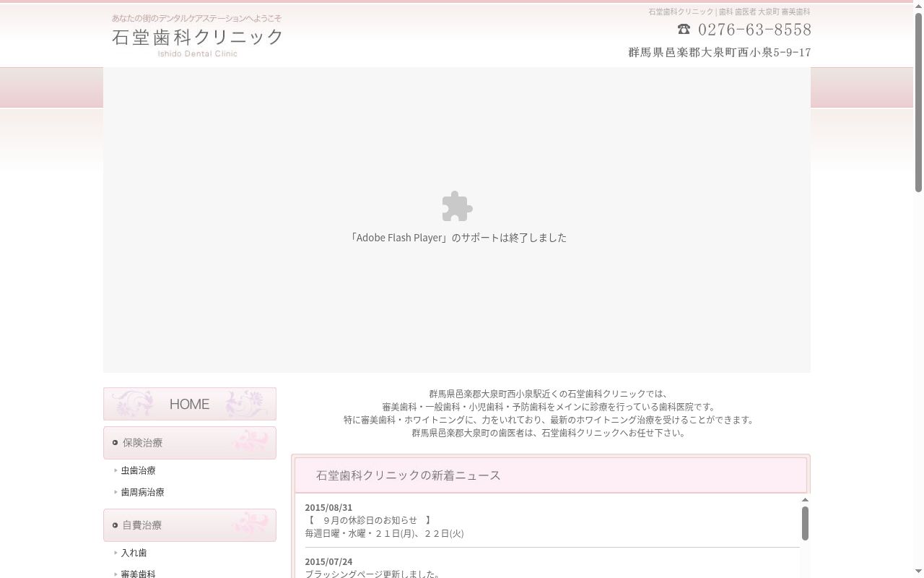Click the Flash plugin puzzle-piece icon
This screenshot has height=578, width=924.
[x=457, y=207]
